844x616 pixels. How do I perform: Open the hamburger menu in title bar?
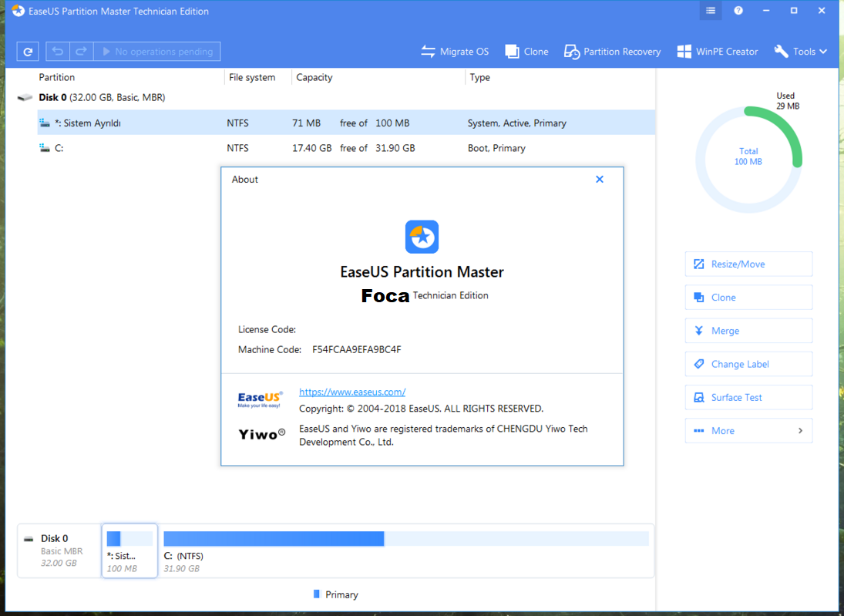(711, 11)
